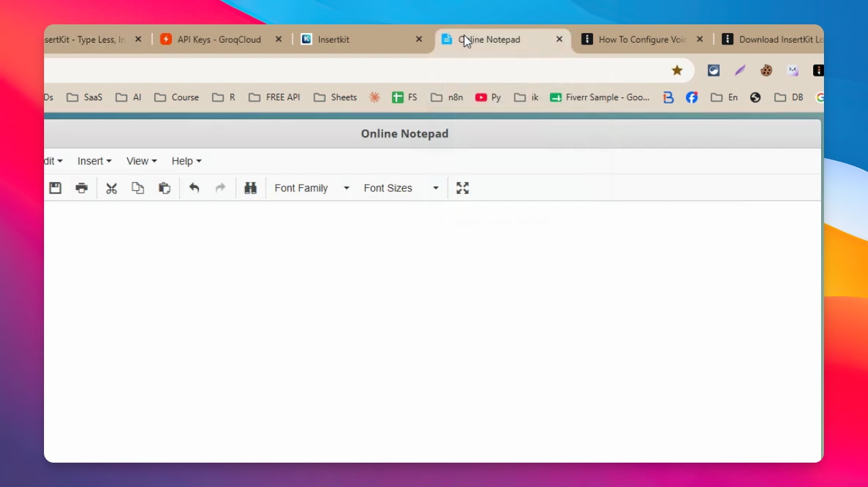The image size is (868, 487).
Task: Click the Print icon in toolbar
Action: (x=82, y=188)
